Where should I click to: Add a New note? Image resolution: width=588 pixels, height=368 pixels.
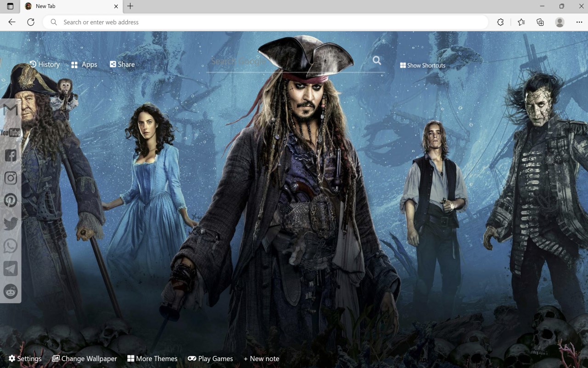click(261, 358)
